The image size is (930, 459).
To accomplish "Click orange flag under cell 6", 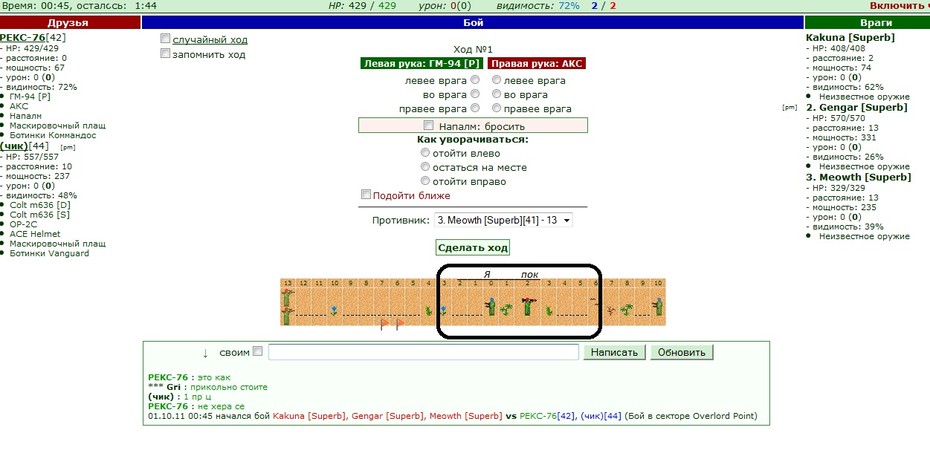I will click(400, 324).
